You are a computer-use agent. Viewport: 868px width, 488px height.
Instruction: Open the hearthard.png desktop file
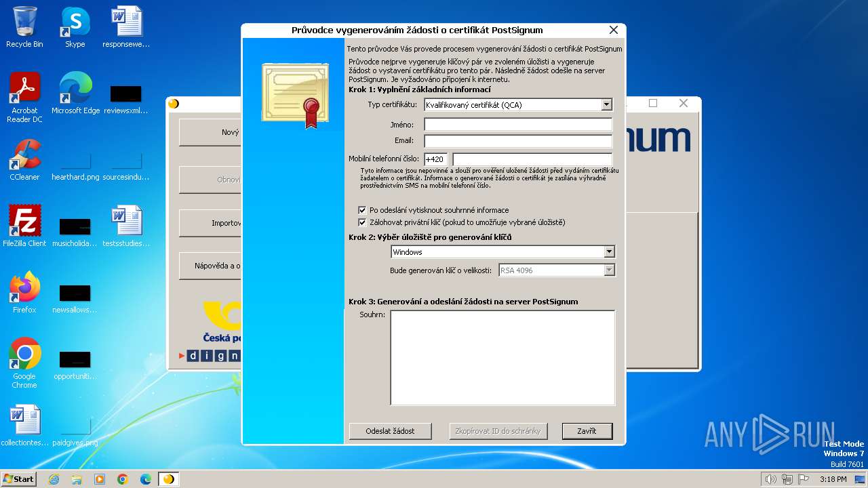pyautogui.click(x=75, y=167)
